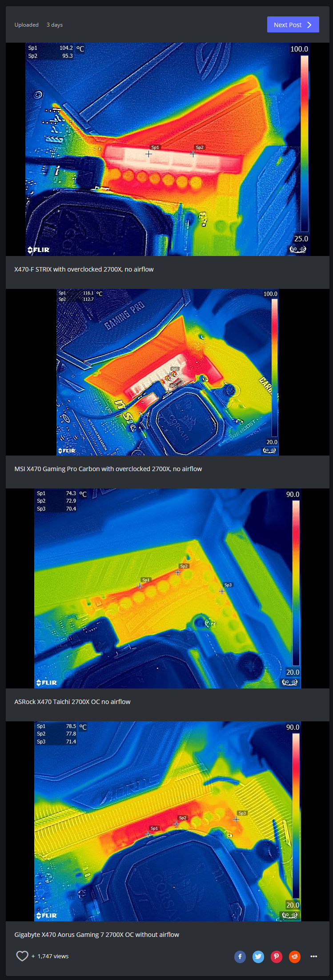Click the heart favorite icon
Viewport: 333px width, 980px height.
pos(22,956)
